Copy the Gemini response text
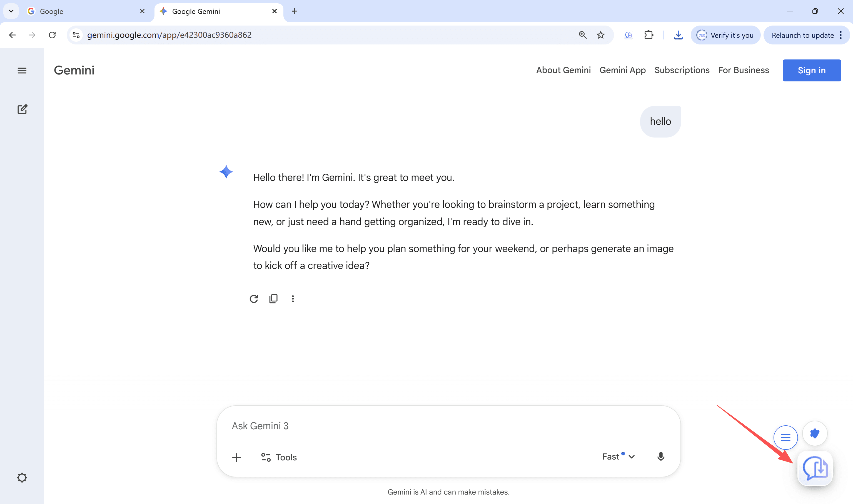The width and height of the screenshot is (853, 504). [x=273, y=298]
